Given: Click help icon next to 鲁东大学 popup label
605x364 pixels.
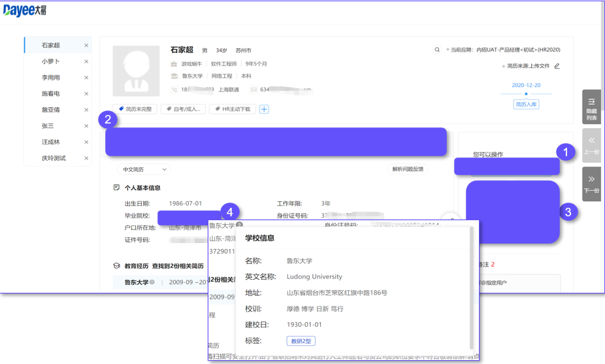Looking at the screenshot, I should point(239,225).
